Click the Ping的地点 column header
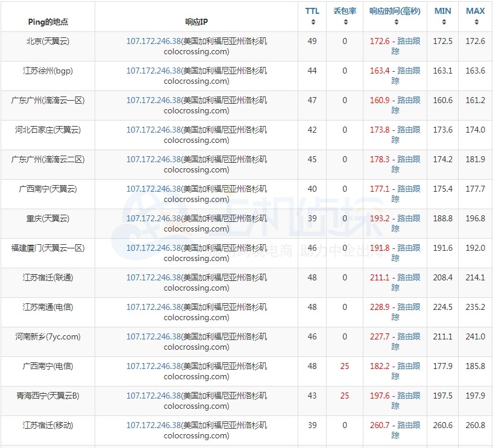Screen dimensions: 493x448 pos(48,22)
